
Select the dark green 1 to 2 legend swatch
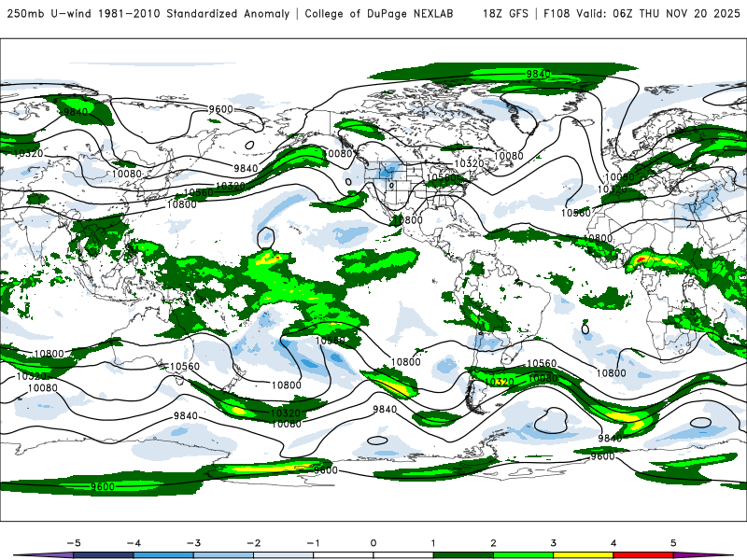coord(463,555)
